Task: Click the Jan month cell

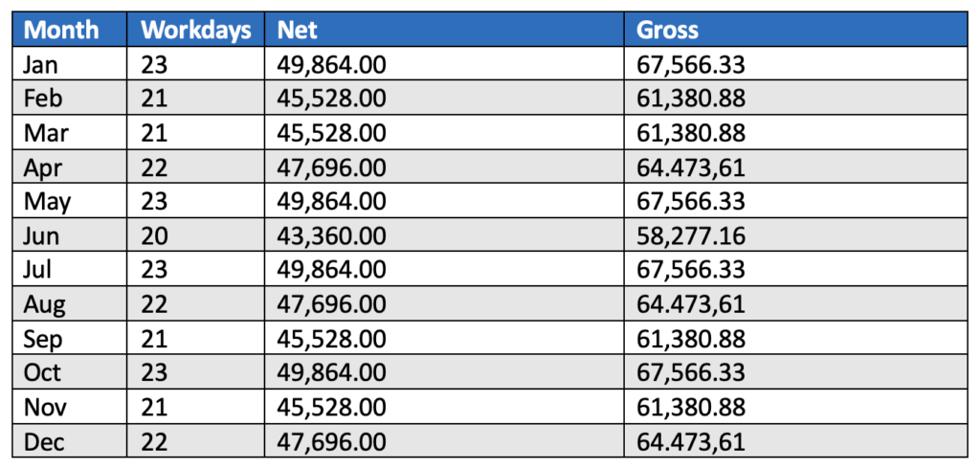Action: coord(41,64)
